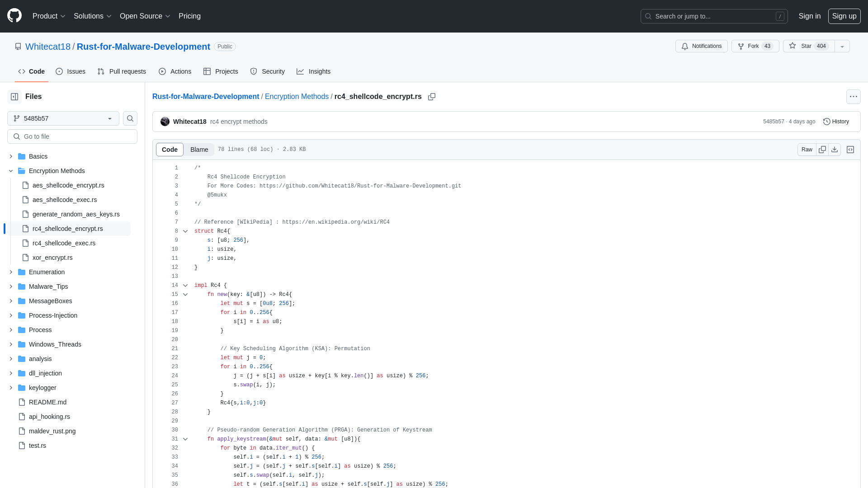Fold apply_keystream function at line 31
This screenshot has width=868, height=488.
[x=185, y=439]
